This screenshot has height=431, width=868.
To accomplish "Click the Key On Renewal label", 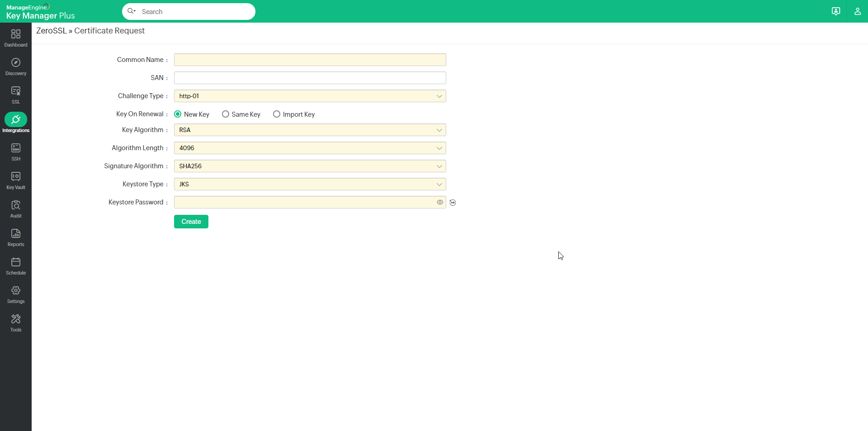I will [x=140, y=114].
